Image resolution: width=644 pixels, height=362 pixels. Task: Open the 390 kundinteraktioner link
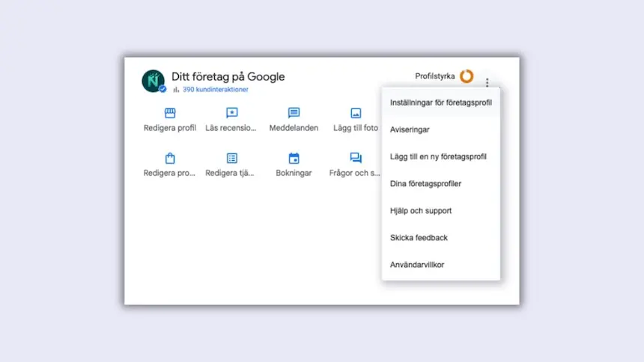click(216, 90)
